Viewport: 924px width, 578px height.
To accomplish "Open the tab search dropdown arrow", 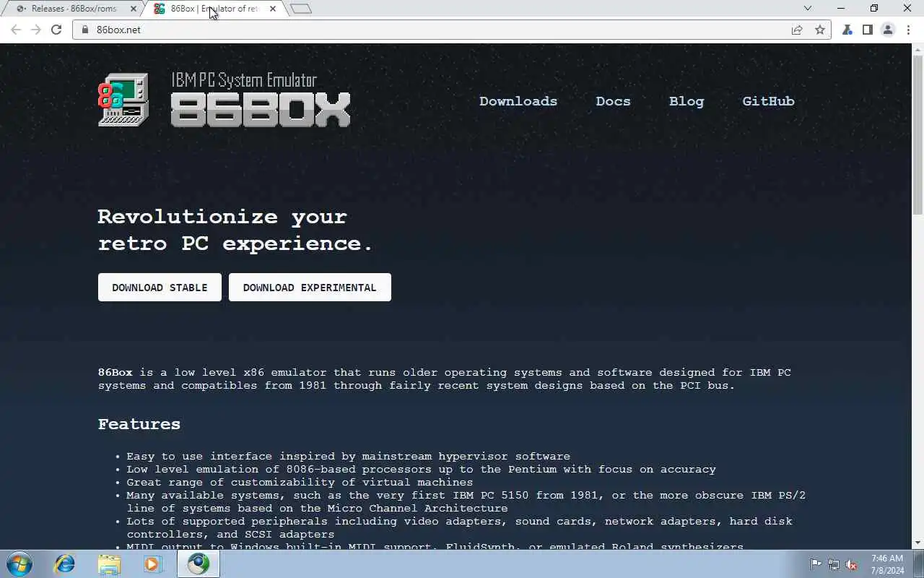I will pos(808,9).
